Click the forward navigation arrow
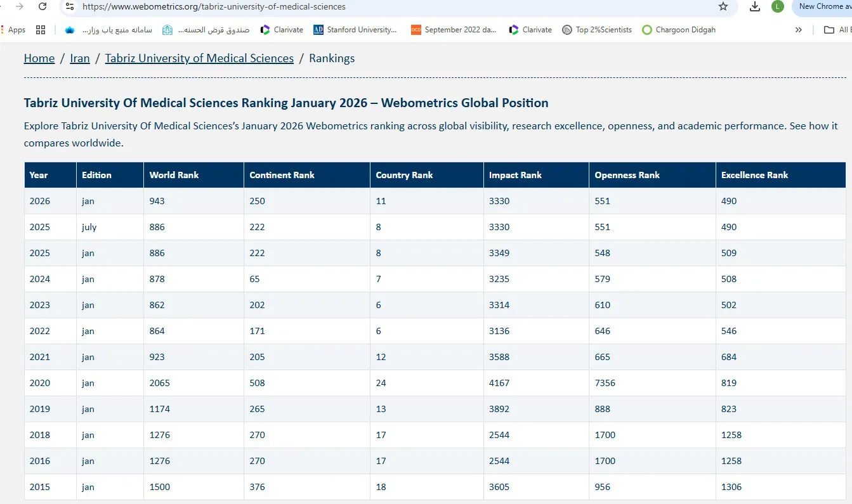 click(x=20, y=6)
